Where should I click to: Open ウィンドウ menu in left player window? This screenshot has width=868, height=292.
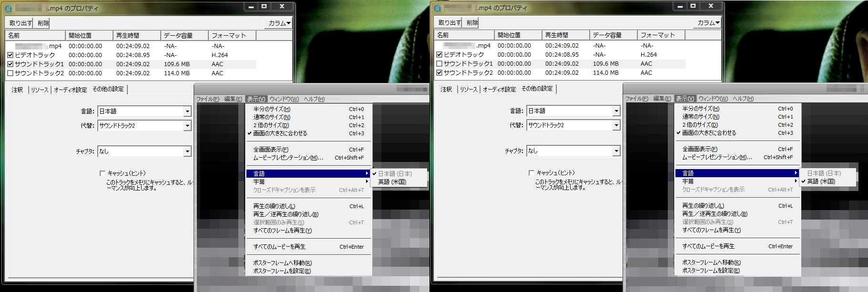coord(284,99)
